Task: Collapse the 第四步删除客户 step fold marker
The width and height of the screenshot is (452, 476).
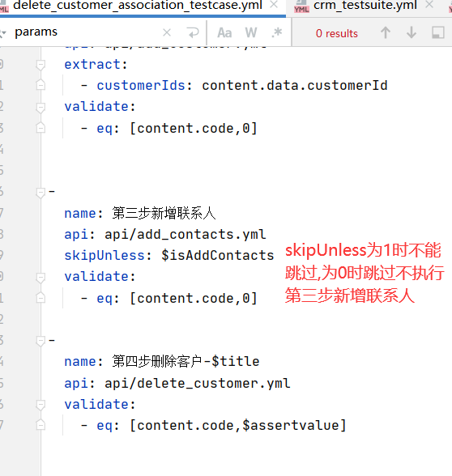Action: coord(41,341)
